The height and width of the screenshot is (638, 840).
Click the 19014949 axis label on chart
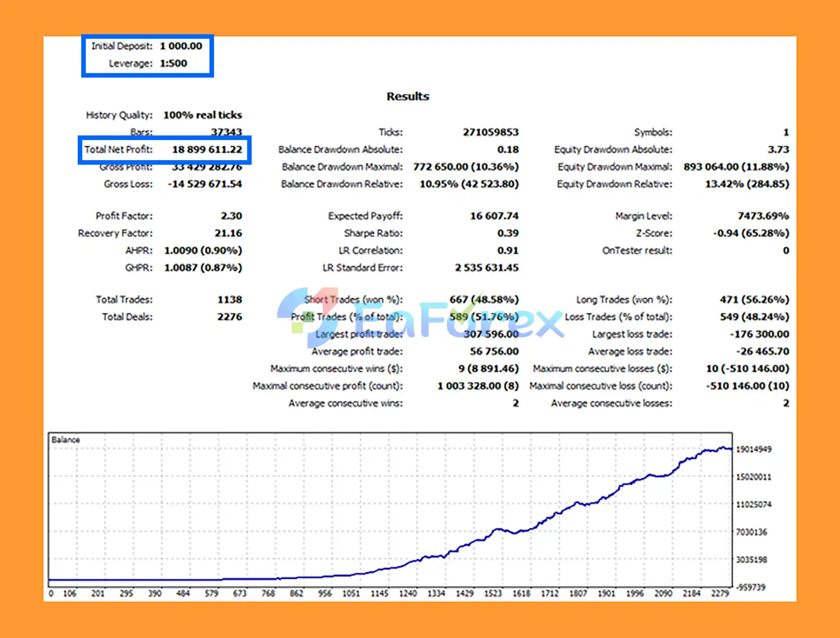tap(754, 449)
